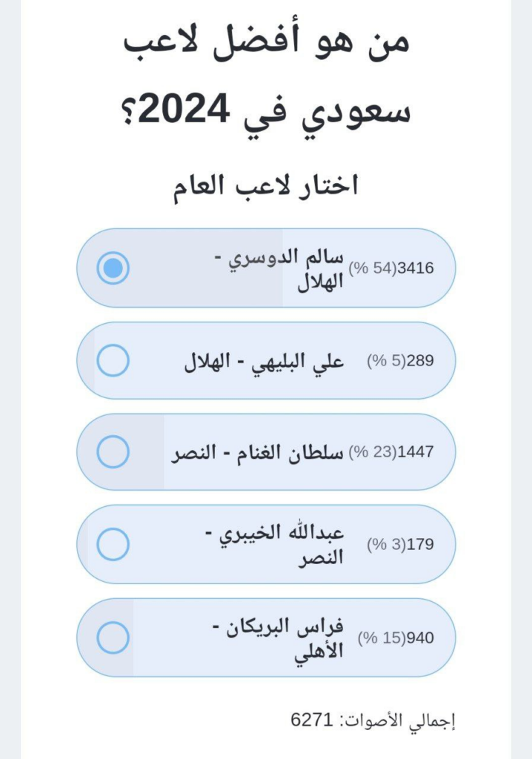Click the name label سالم الدوسري - الهلال
This screenshot has height=759, width=532.
point(284,268)
